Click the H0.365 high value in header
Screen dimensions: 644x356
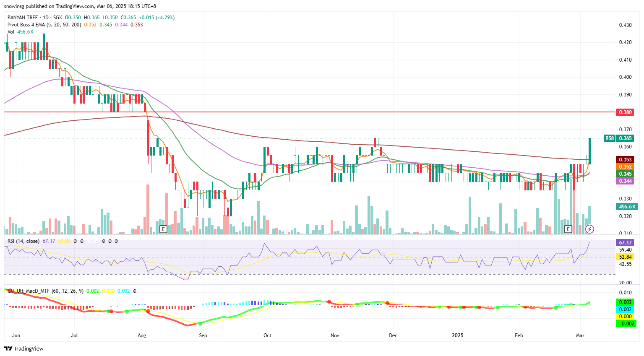(x=92, y=18)
